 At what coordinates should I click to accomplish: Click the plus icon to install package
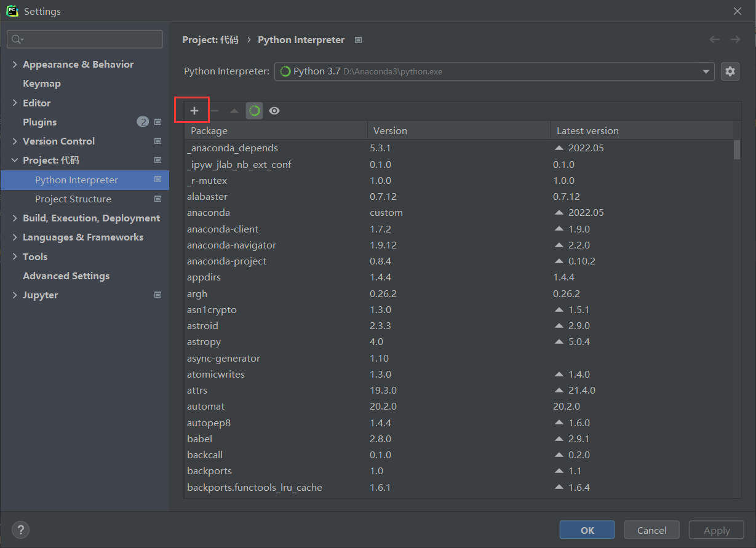click(194, 111)
